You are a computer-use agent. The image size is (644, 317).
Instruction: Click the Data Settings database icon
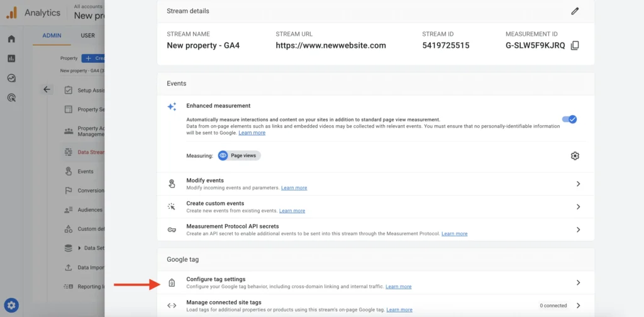[x=69, y=248]
